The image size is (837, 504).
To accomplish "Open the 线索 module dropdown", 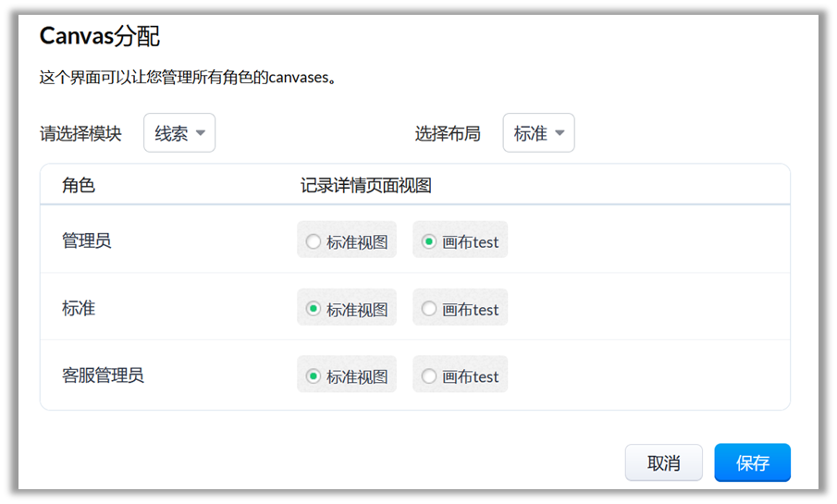I will 179,133.
